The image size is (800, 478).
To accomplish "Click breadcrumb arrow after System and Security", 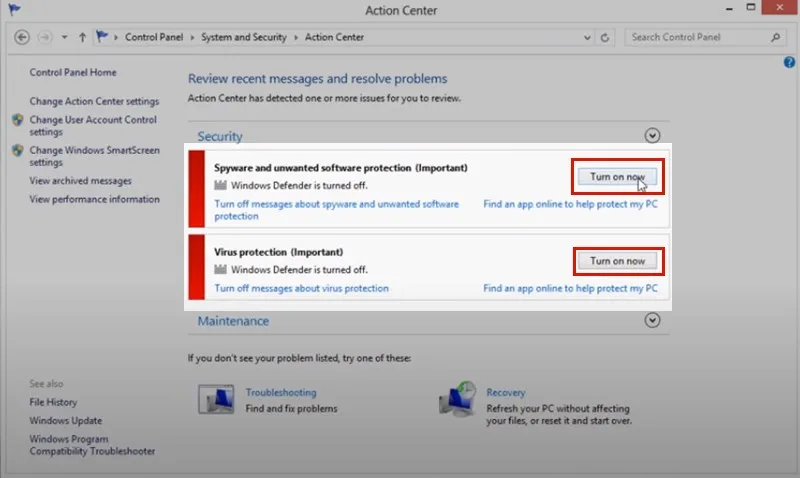I will point(296,37).
